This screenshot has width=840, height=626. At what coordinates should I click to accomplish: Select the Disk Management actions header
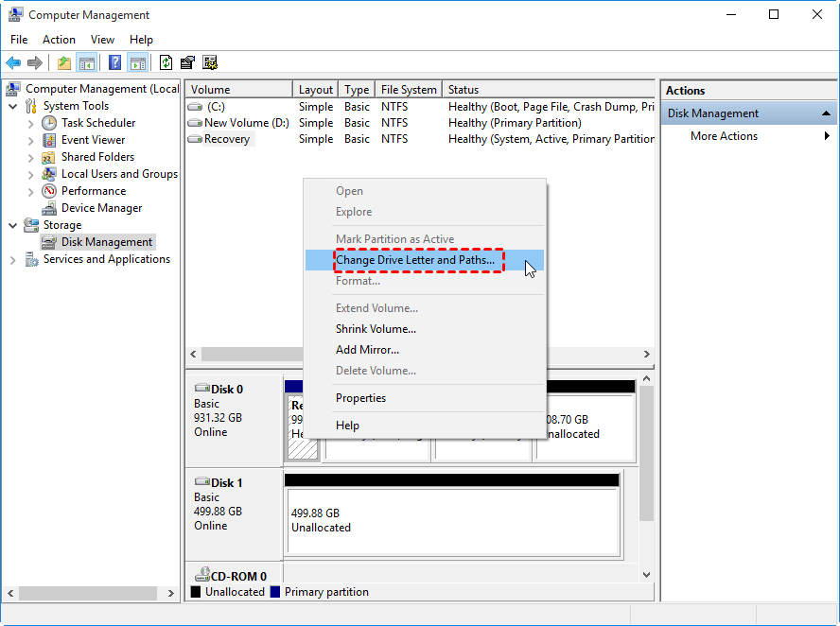(749, 113)
